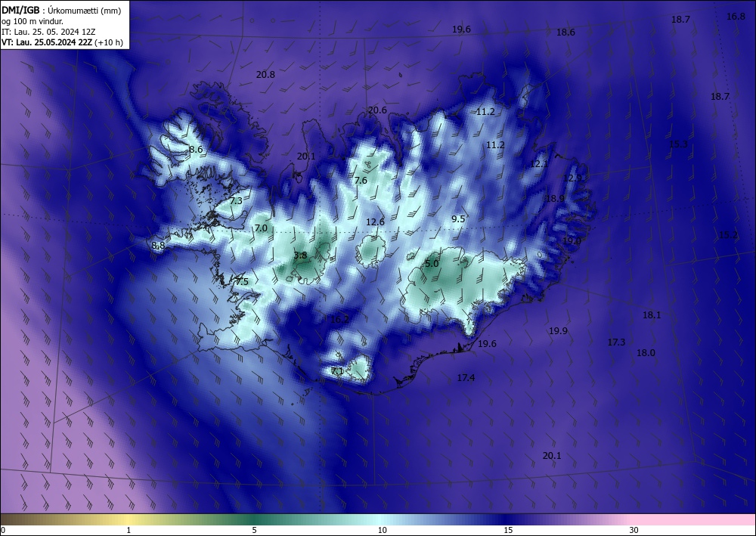
Task: Click the 1 tick on the color scale
Action: 129,530
